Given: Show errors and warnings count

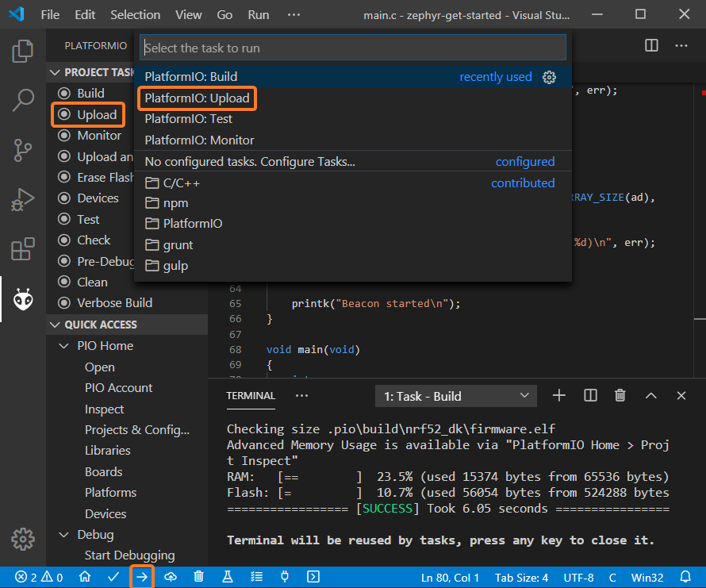Looking at the screenshot, I should tap(39, 577).
